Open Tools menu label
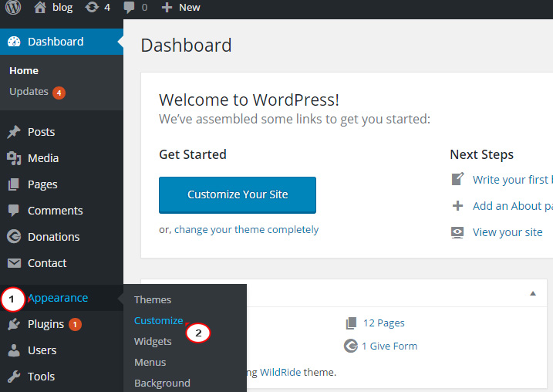The height and width of the screenshot is (392, 553). click(42, 377)
